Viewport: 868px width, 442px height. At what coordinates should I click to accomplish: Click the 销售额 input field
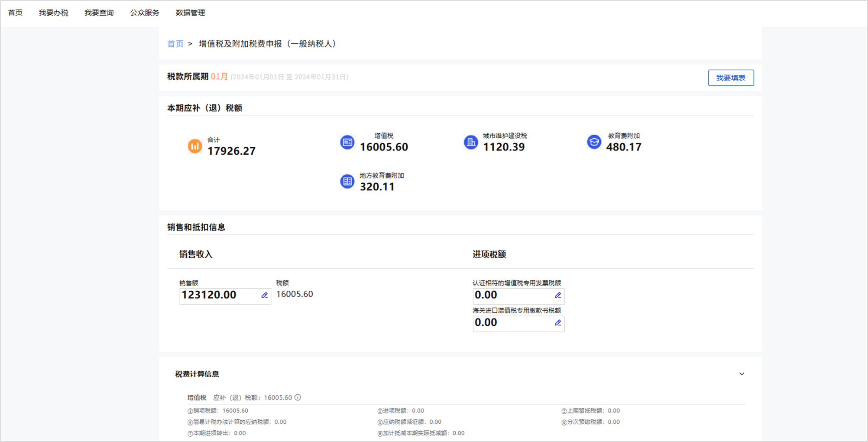pyautogui.click(x=219, y=296)
